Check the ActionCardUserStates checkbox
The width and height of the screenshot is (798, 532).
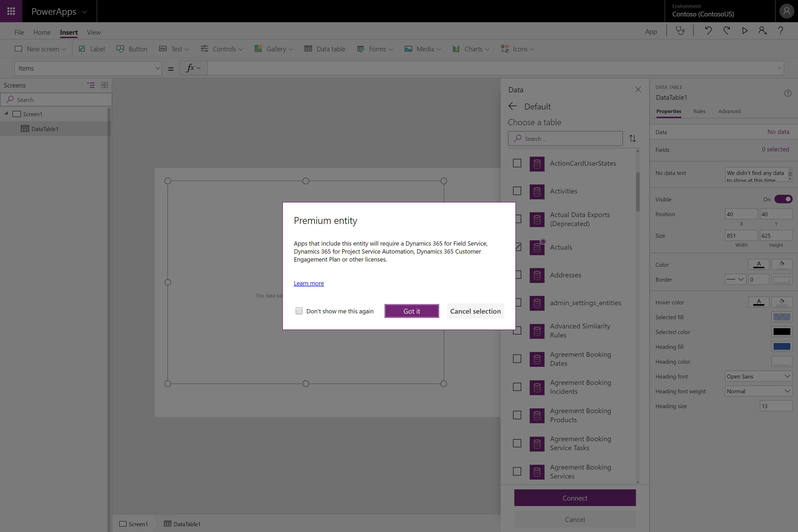pos(517,163)
